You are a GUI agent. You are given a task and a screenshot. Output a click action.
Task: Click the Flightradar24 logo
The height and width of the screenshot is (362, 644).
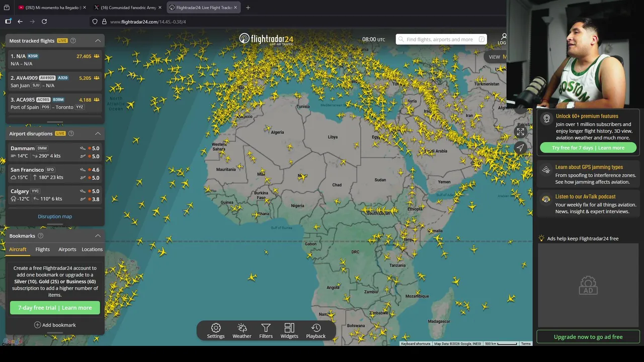tap(266, 39)
